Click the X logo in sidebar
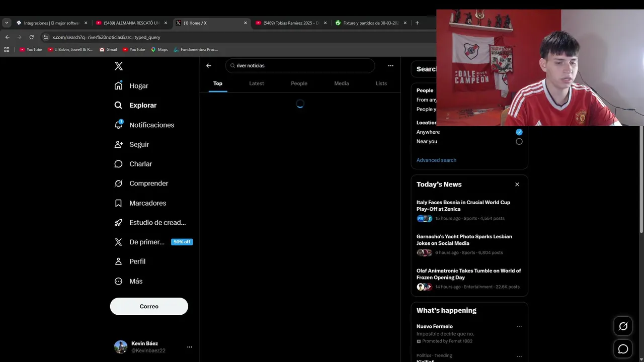This screenshot has width=644, height=362. tap(118, 66)
